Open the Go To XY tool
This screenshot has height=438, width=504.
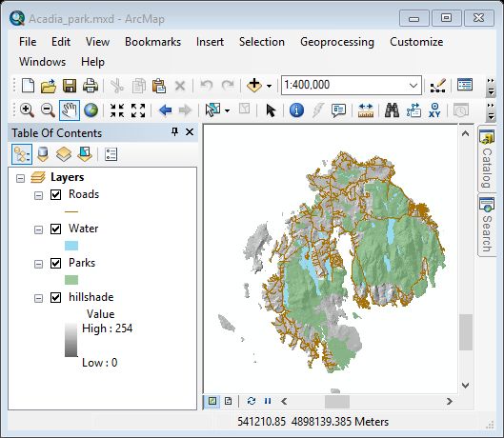[x=434, y=110]
